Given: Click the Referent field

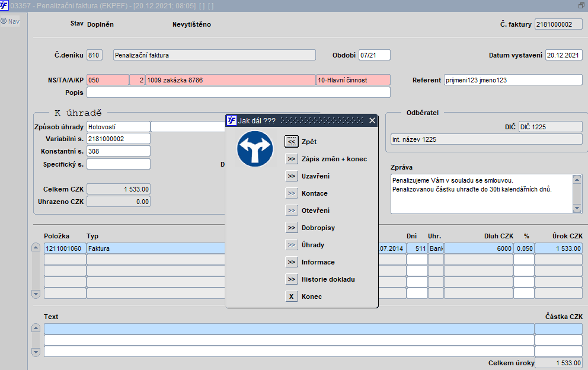Looking at the screenshot, I should (x=513, y=80).
